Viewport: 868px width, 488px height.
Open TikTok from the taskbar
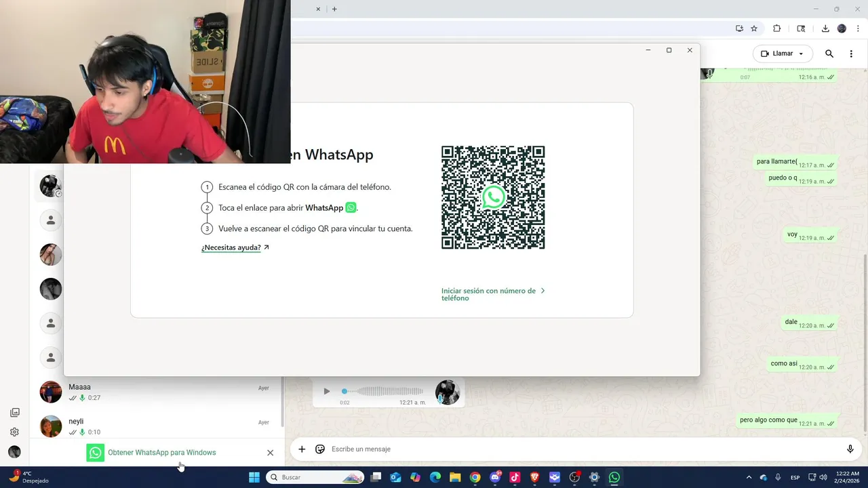pyautogui.click(x=515, y=477)
